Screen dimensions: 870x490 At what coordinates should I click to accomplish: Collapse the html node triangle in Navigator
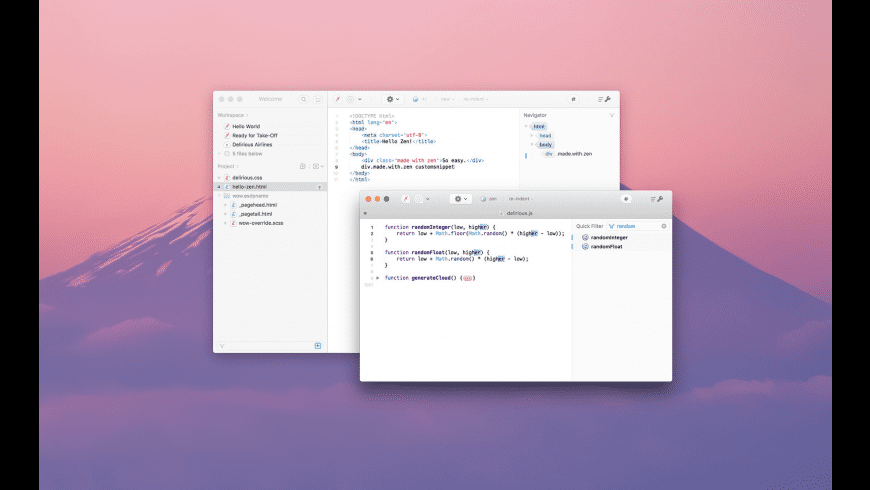(527, 127)
